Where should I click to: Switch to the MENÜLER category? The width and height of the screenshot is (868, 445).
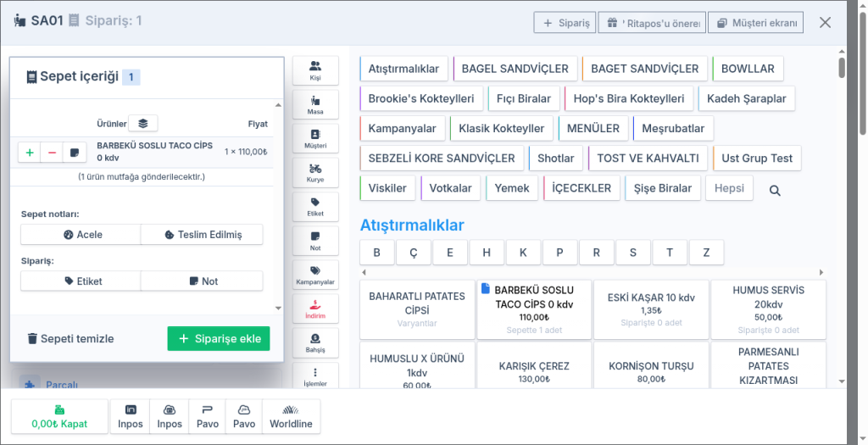click(x=593, y=128)
